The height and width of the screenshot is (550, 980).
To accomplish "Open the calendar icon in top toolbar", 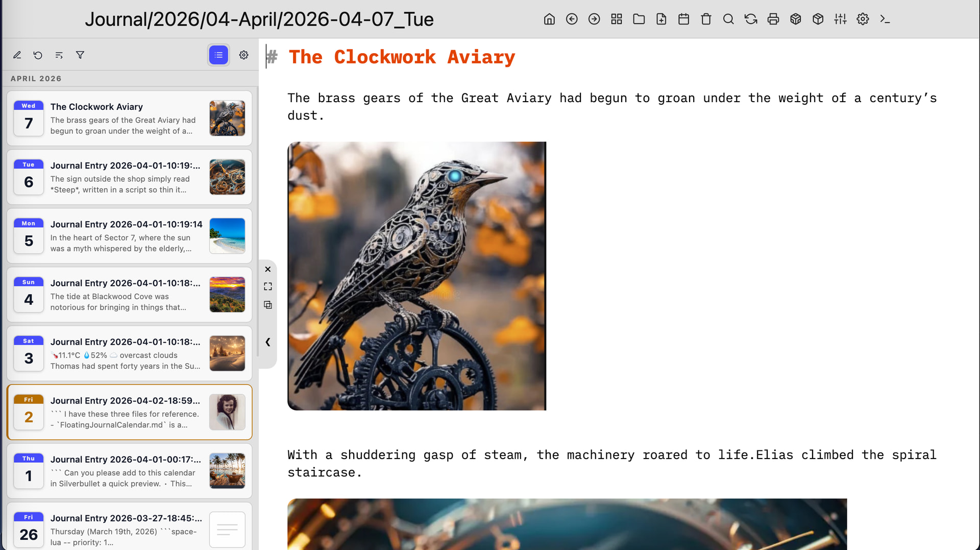I will click(x=683, y=19).
